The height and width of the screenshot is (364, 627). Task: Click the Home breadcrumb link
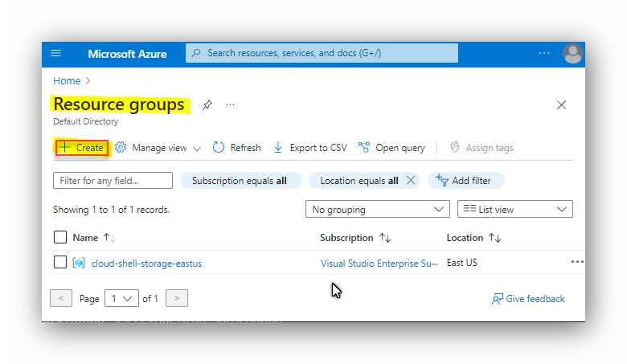pos(67,81)
